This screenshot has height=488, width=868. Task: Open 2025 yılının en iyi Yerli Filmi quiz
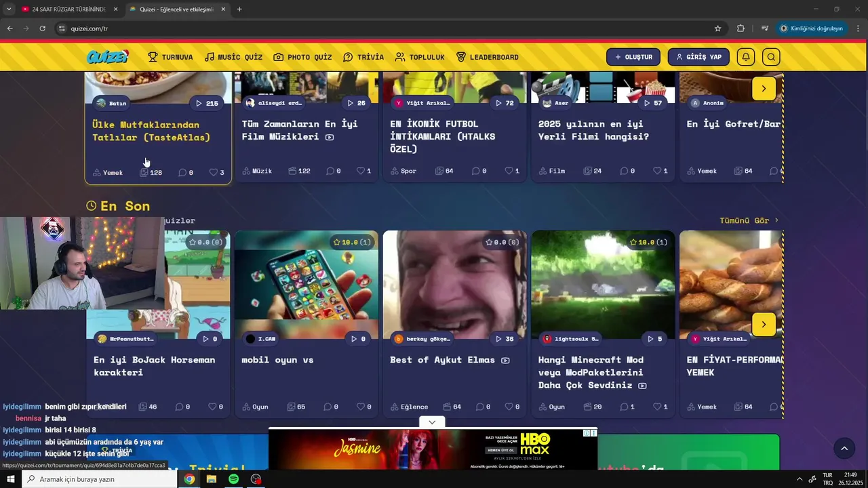tap(593, 130)
